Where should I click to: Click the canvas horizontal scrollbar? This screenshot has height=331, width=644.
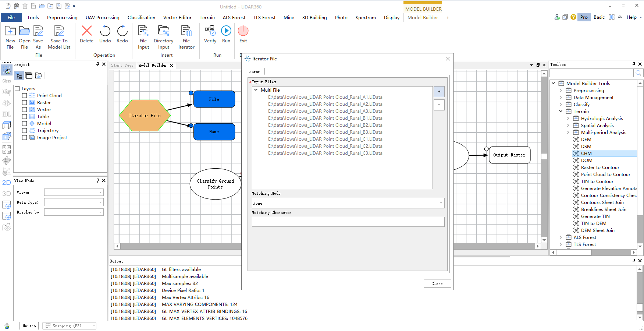(x=327, y=246)
